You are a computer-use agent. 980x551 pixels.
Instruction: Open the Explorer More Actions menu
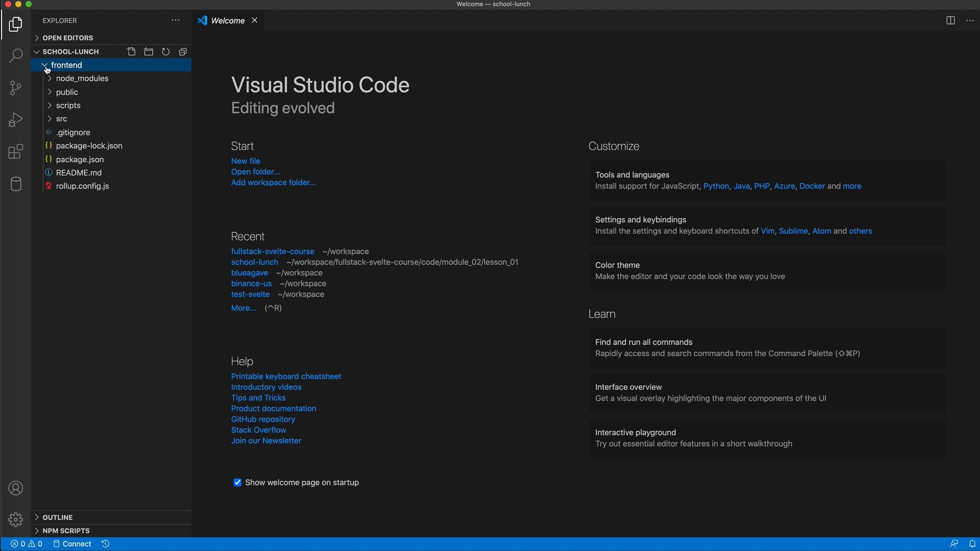click(x=176, y=20)
